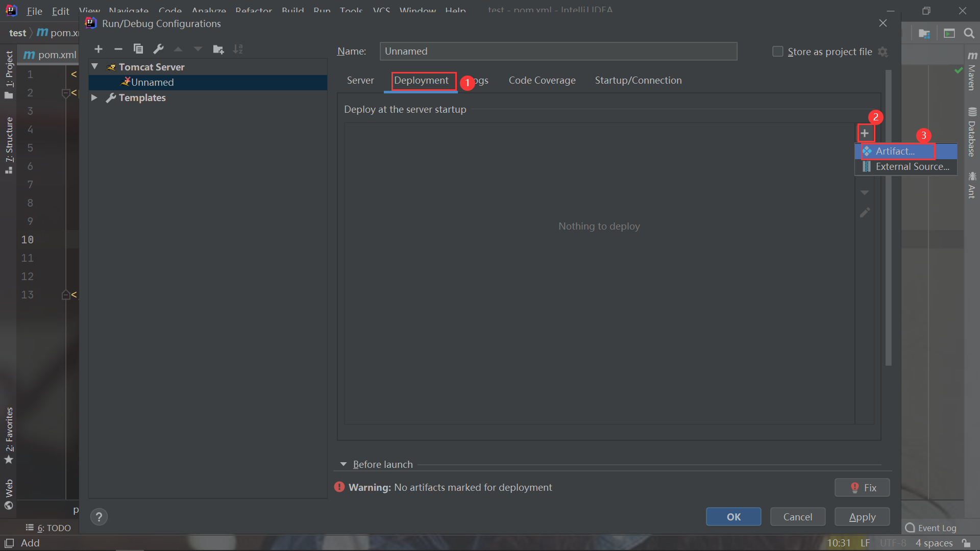Click the edit templates wrench icon

coord(158,49)
